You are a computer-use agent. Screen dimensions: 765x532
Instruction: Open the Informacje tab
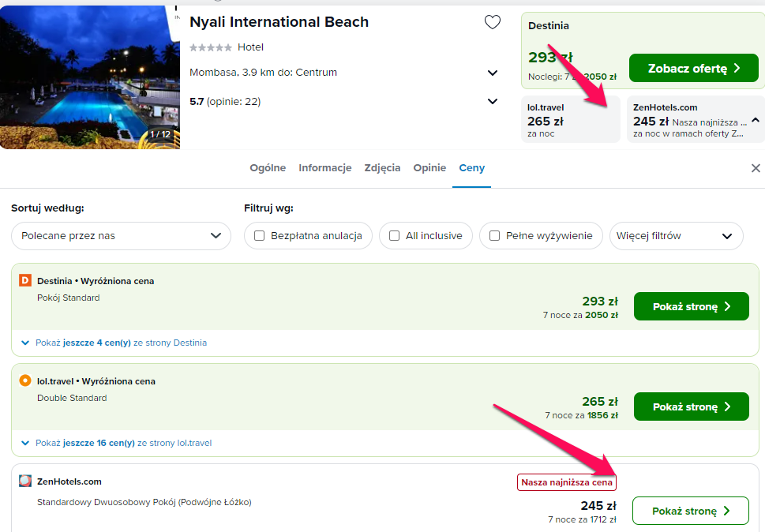point(325,168)
